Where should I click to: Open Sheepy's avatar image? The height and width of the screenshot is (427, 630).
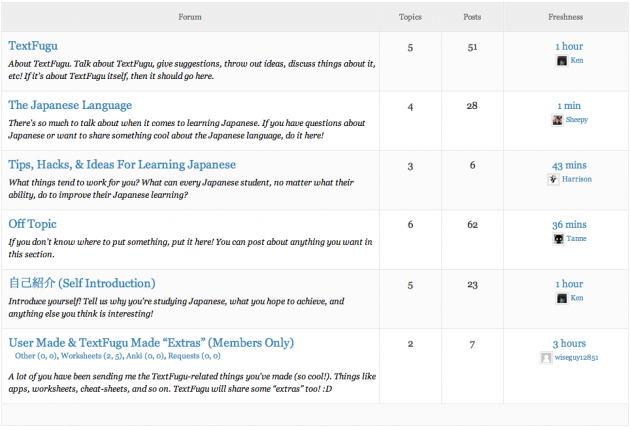coord(557,120)
